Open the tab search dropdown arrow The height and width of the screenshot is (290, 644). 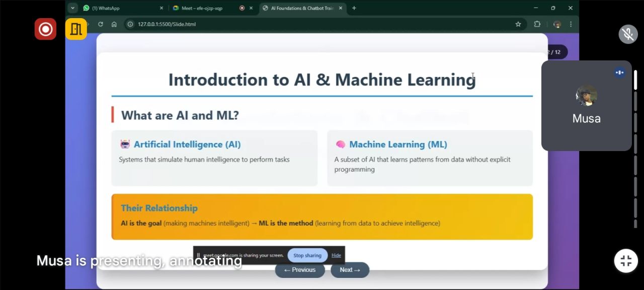pyautogui.click(x=72, y=8)
